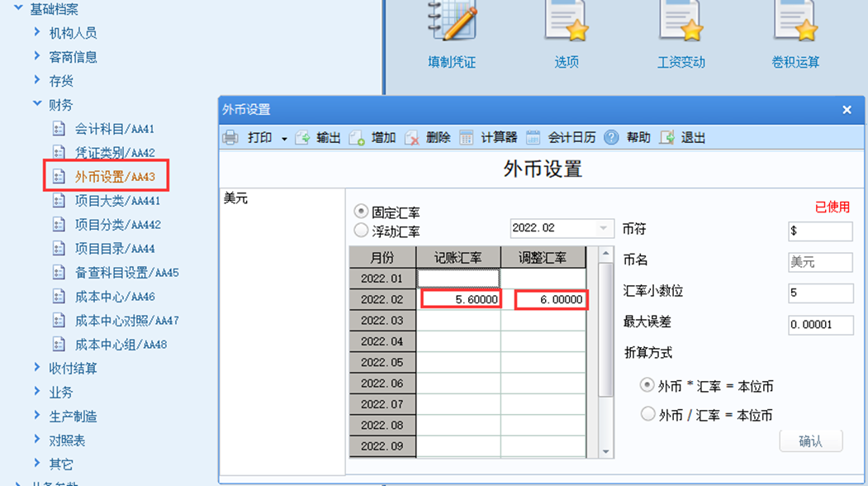Open the 工资变动 shortcut icon
The image size is (868, 486).
point(681,22)
